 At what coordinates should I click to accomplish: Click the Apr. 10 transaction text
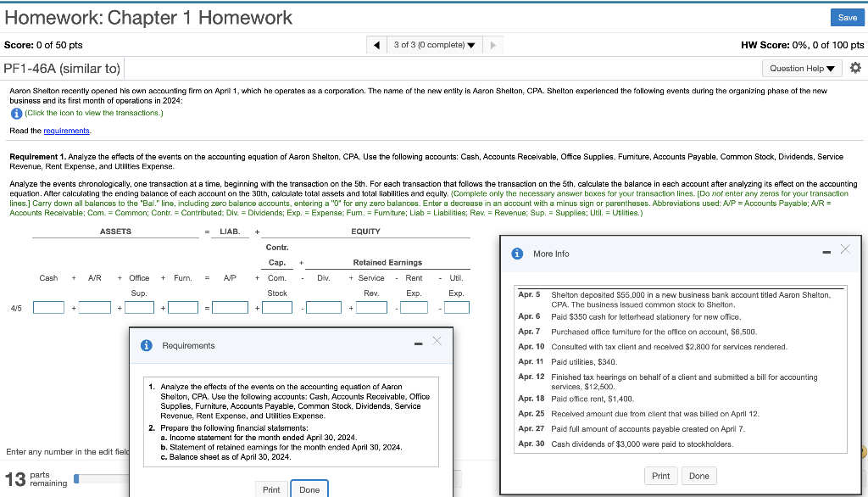pyautogui.click(x=669, y=347)
